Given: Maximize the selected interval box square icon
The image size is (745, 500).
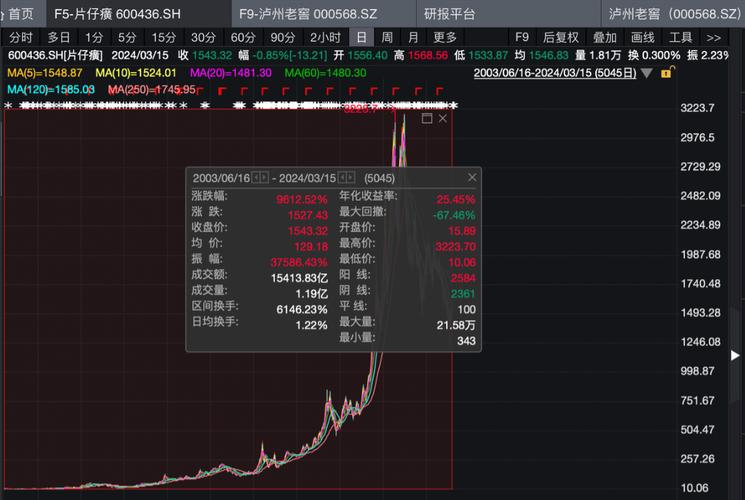Looking at the screenshot, I should [x=427, y=118].
